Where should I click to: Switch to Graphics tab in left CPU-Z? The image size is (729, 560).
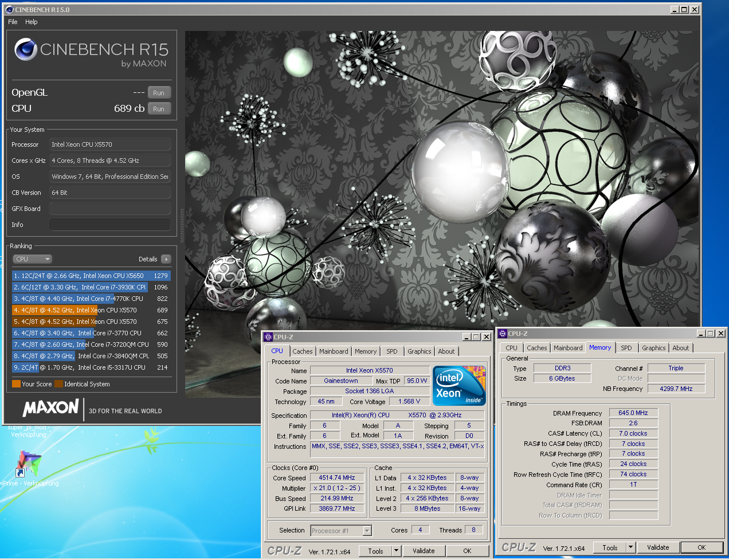click(x=420, y=351)
